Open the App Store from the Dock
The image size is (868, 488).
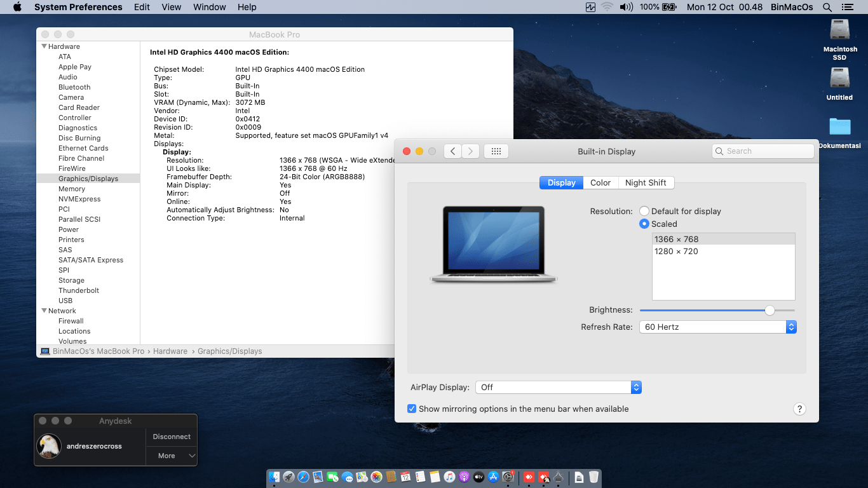coord(494,477)
